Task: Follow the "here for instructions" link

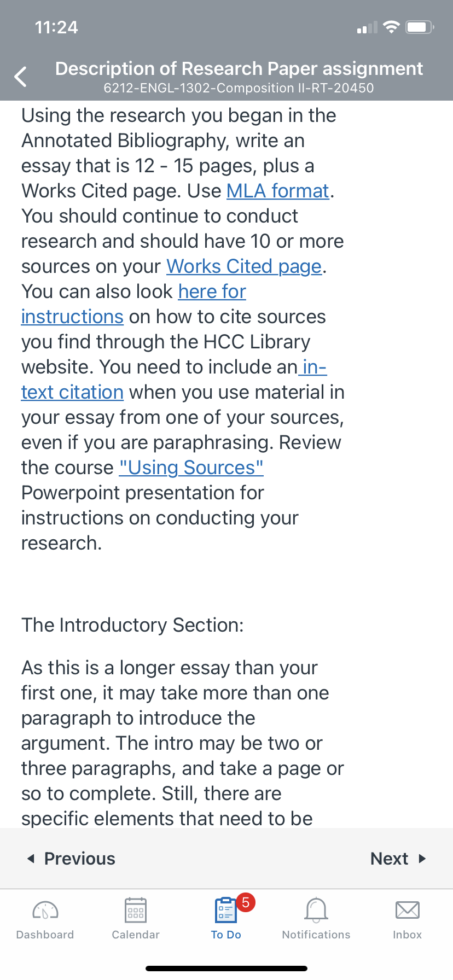Action: pyautogui.click(x=212, y=291)
